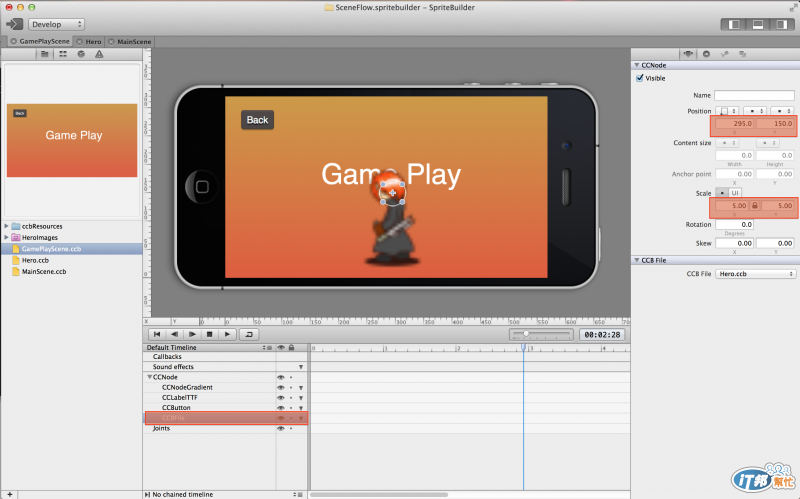
Task: Collapse the CCNode inspector section
Action: pyautogui.click(x=637, y=65)
